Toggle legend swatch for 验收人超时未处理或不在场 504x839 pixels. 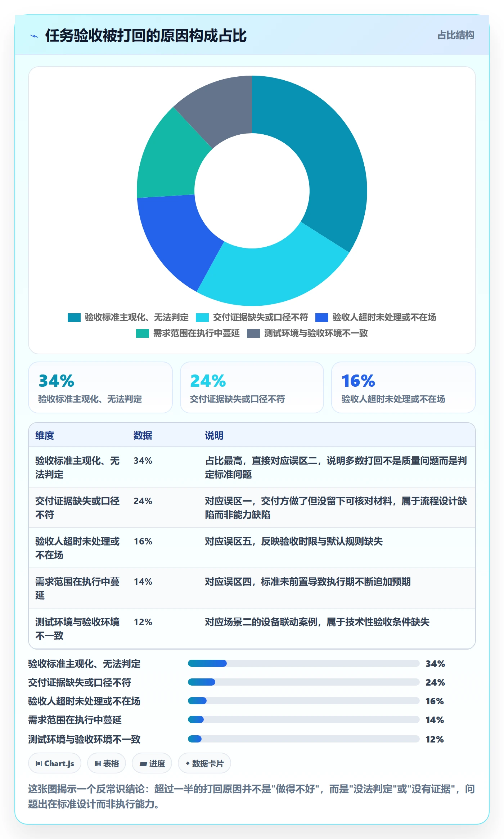point(322,318)
